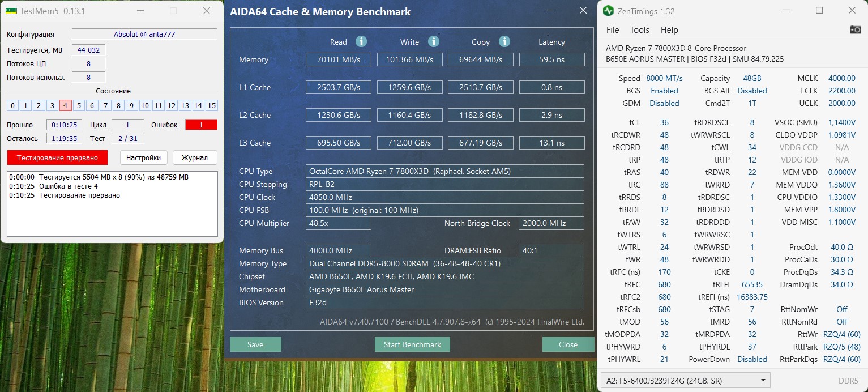
Task: Click the Настройки button in TestMem5
Action: (x=143, y=157)
